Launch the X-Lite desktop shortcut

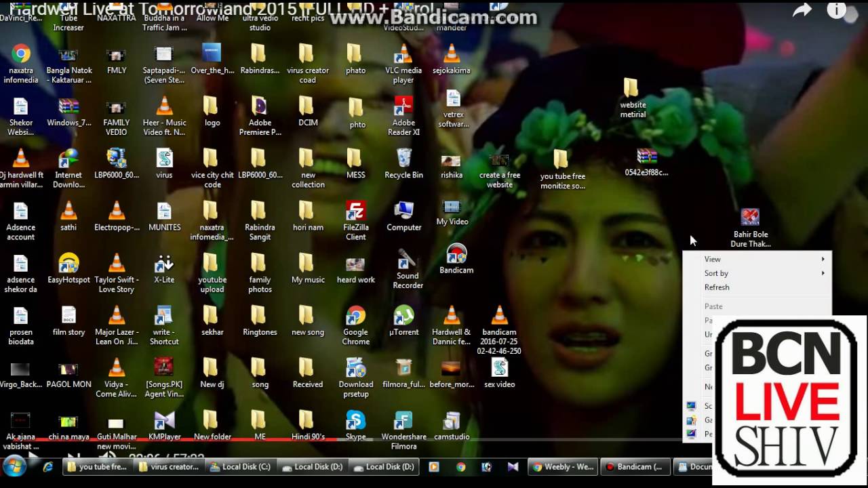[164, 268]
